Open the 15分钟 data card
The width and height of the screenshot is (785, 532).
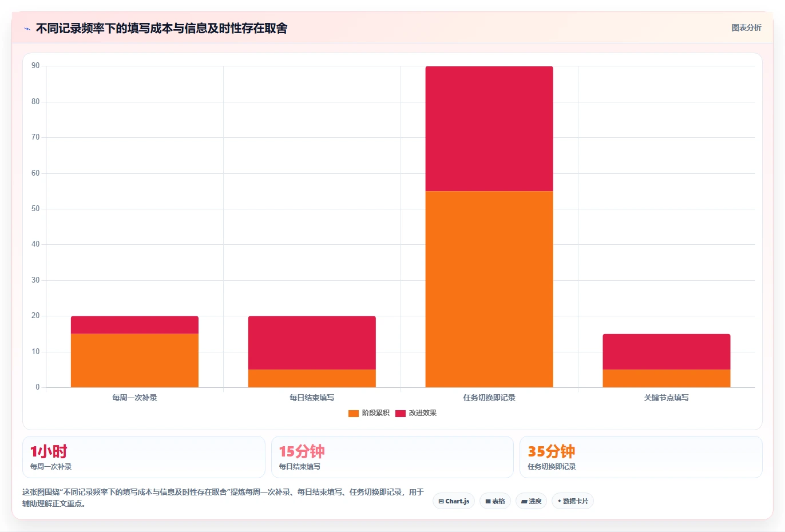point(392,457)
